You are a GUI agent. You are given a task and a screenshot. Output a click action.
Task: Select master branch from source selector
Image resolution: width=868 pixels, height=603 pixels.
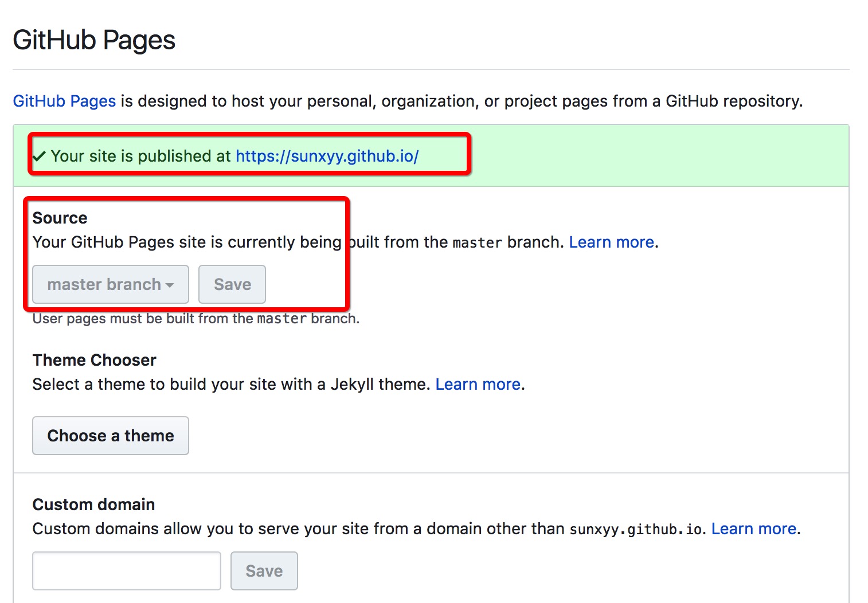click(103, 284)
